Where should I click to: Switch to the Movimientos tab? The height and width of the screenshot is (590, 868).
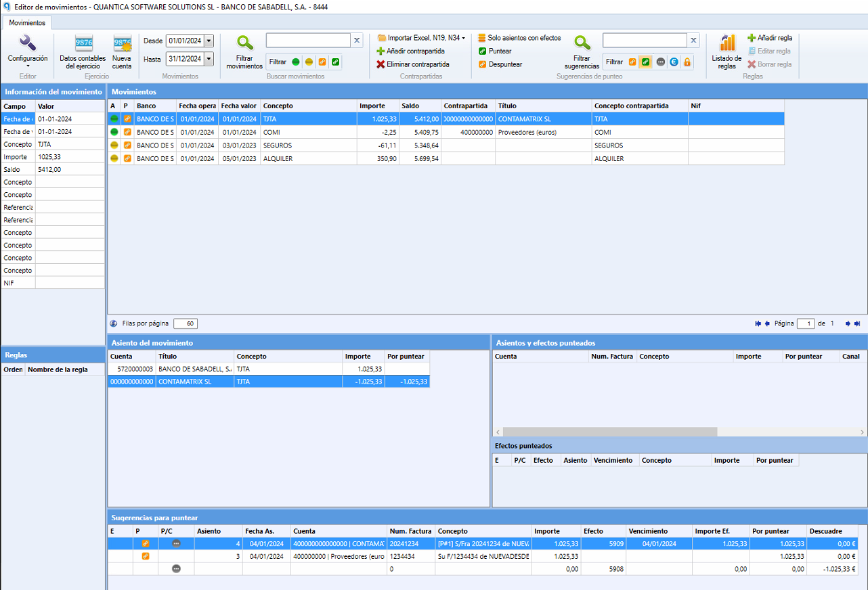click(28, 23)
